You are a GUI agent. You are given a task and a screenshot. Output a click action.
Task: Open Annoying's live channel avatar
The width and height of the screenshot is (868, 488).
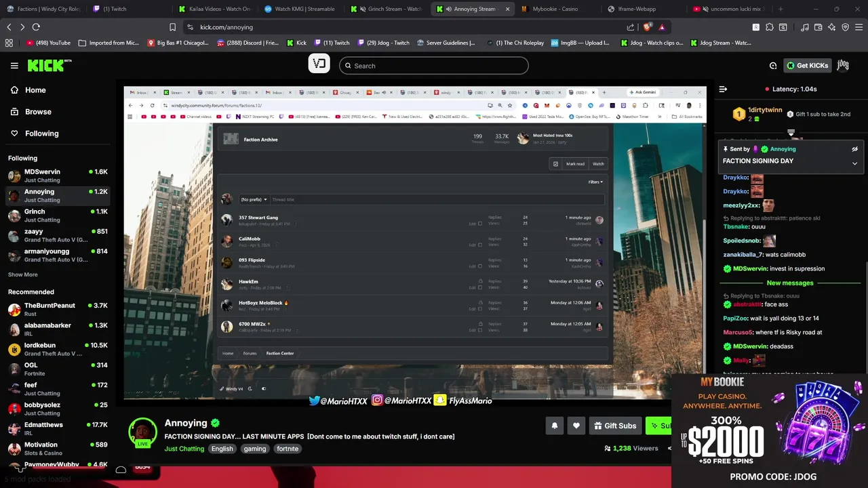[142, 432]
